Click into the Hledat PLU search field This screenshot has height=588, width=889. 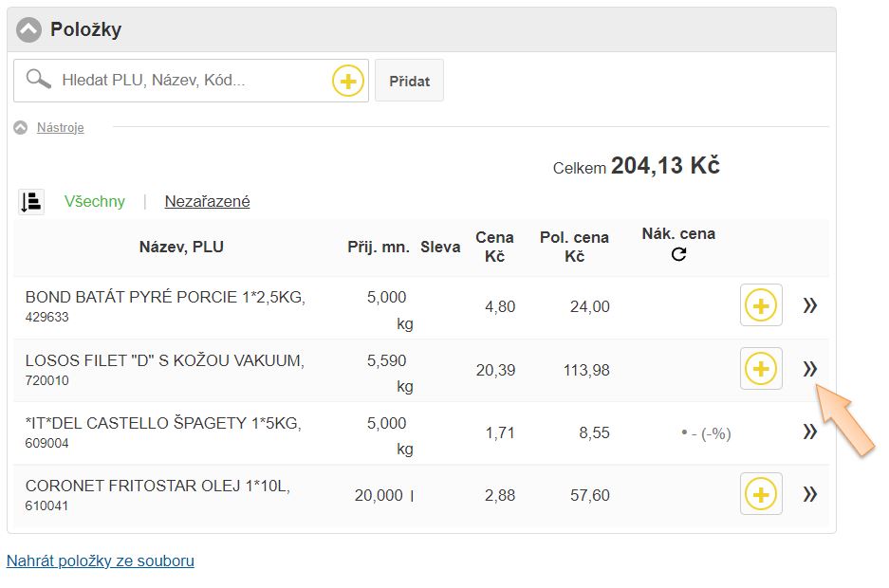[x=190, y=81]
